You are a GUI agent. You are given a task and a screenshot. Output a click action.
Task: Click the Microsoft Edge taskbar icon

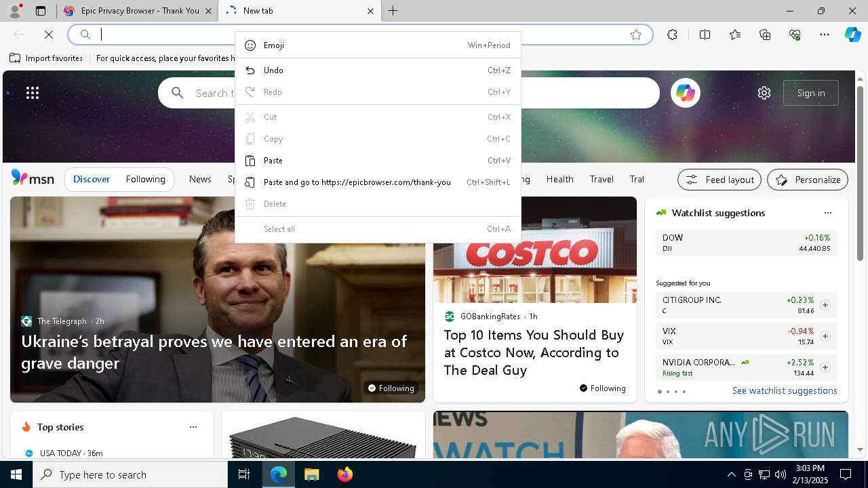click(279, 474)
